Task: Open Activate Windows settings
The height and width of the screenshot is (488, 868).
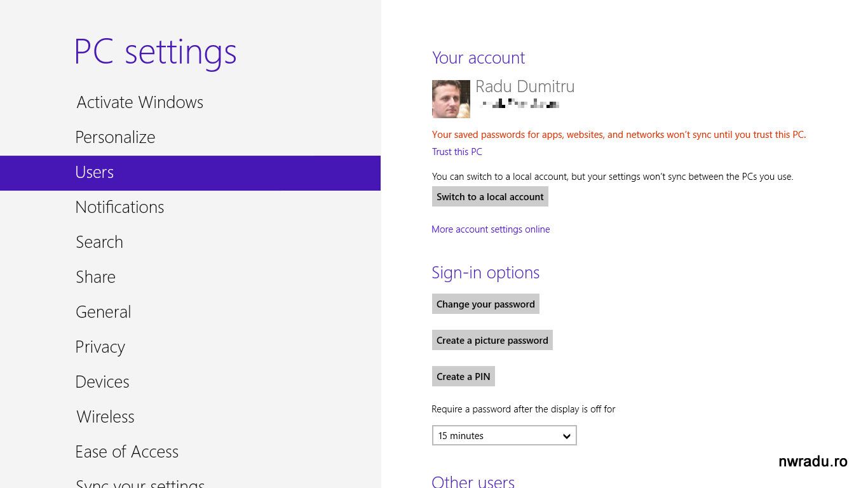Action: pos(140,102)
